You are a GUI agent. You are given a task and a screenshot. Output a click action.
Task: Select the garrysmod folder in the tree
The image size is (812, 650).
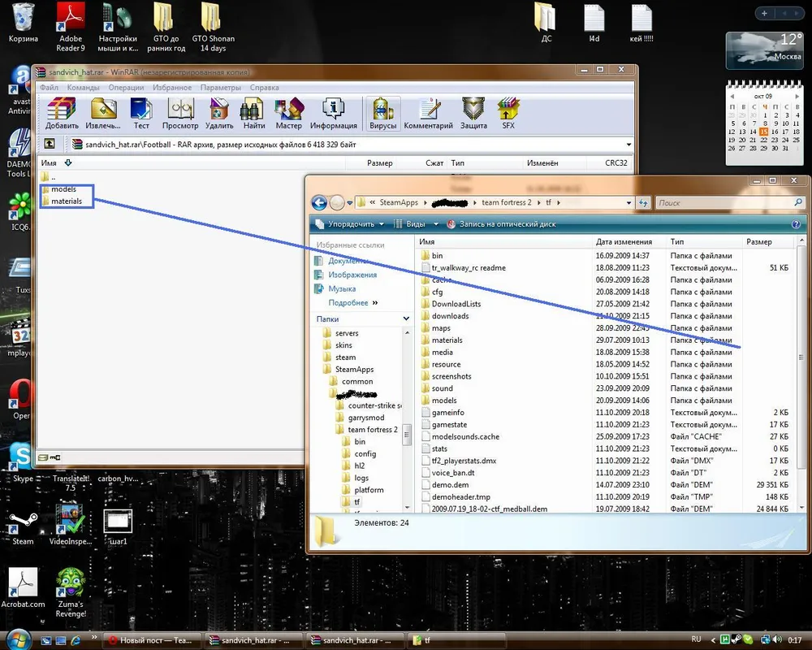[x=366, y=418]
